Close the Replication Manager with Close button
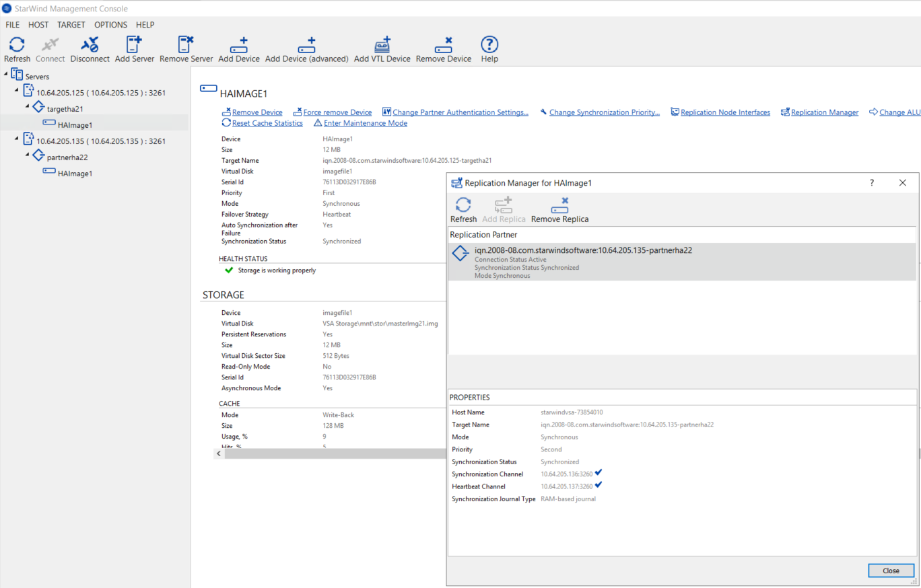This screenshot has height=588, width=921. 891,571
